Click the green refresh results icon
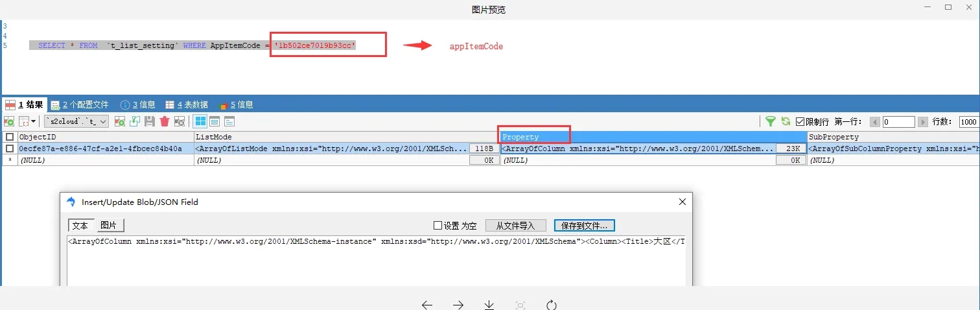 786,121
